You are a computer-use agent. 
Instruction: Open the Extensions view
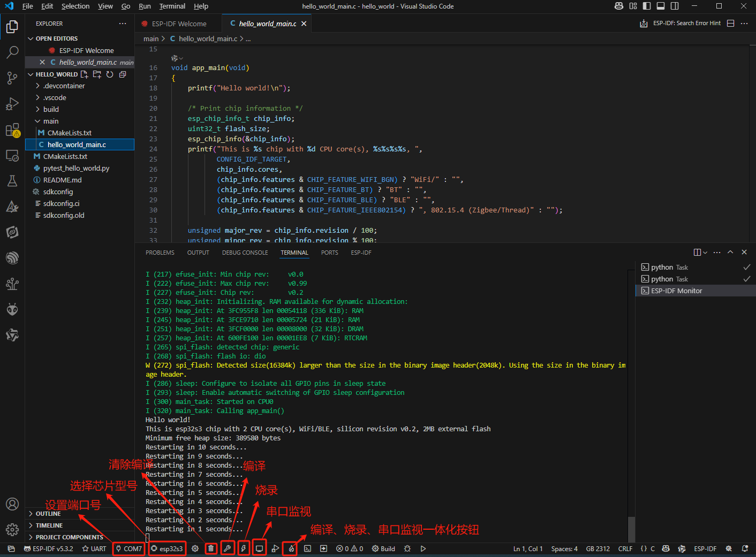click(12, 130)
